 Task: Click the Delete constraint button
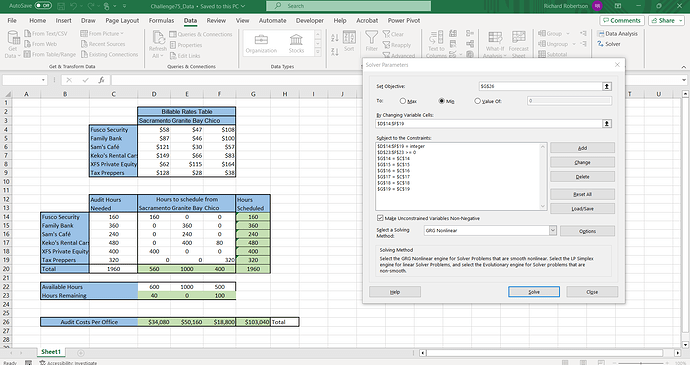[x=582, y=177]
